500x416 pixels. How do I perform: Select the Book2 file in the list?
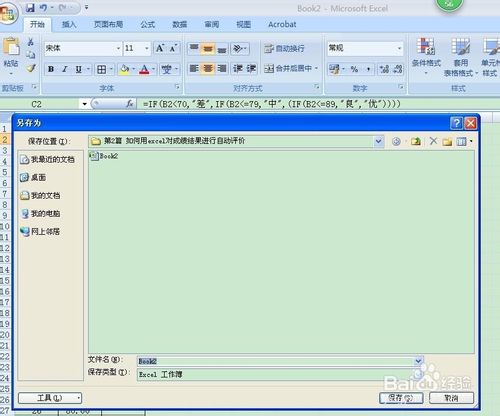[x=104, y=156]
